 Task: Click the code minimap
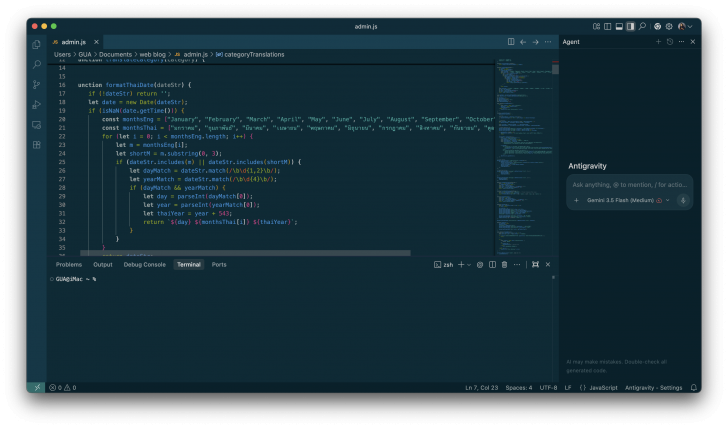coord(524,158)
